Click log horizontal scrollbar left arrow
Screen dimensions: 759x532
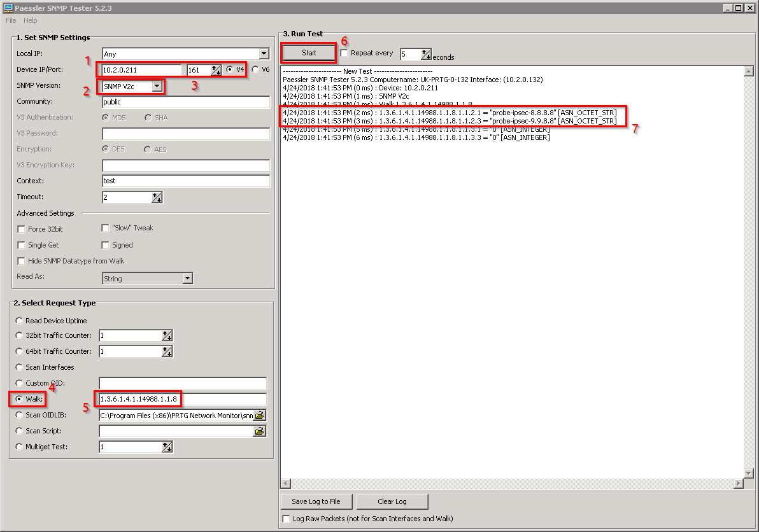(286, 483)
